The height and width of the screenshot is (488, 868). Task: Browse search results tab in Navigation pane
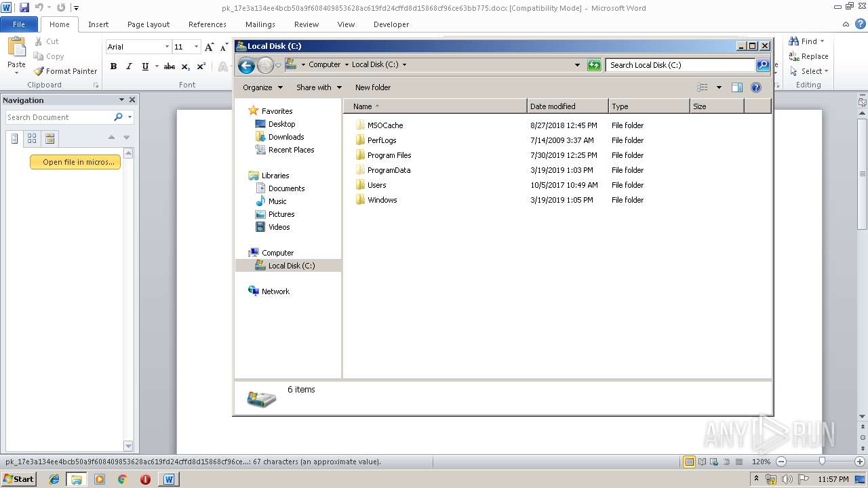pyautogui.click(x=50, y=138)
